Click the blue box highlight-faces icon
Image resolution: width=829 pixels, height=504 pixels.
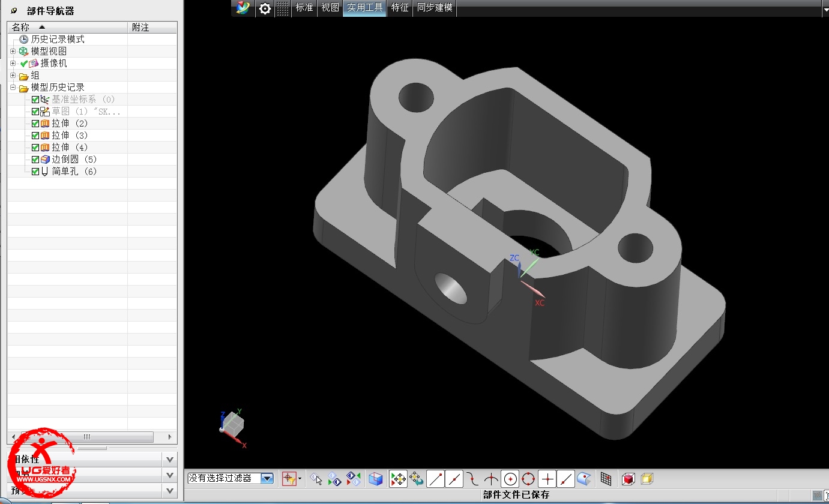(375, 479)
